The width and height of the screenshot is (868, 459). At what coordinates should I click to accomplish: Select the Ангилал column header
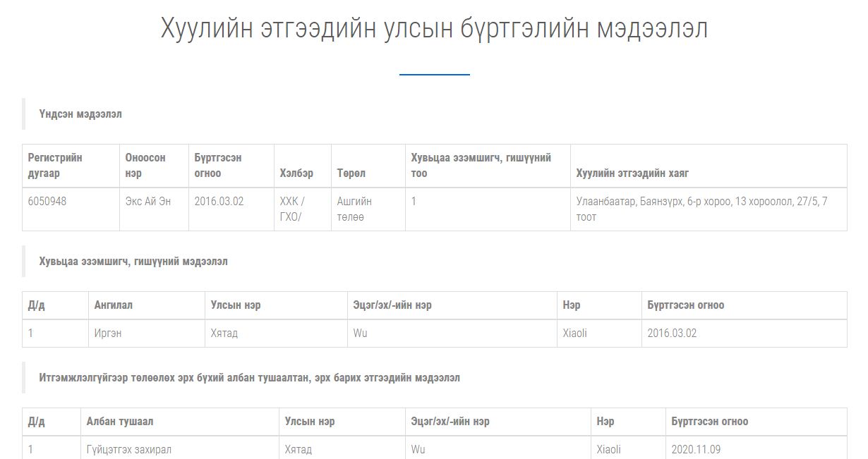114,305
